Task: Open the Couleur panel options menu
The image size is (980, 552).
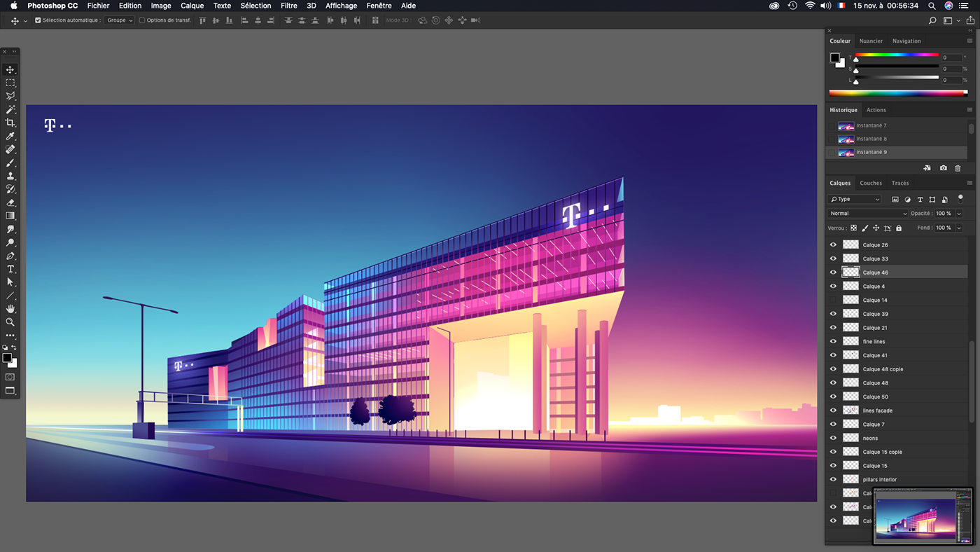Action: click(x=969, y=41)
